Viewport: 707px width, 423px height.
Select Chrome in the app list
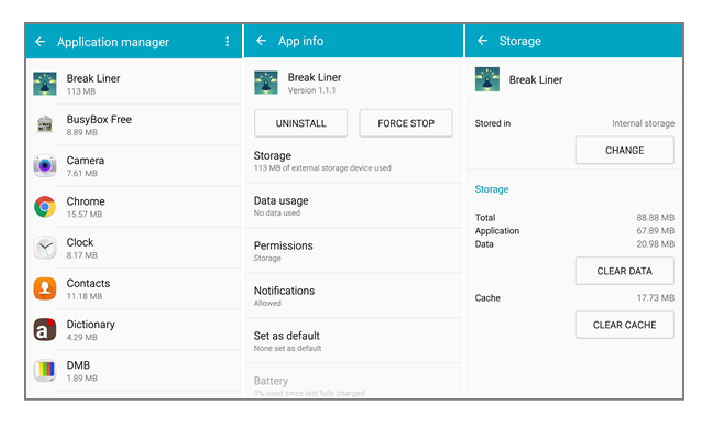coord(134,207)
